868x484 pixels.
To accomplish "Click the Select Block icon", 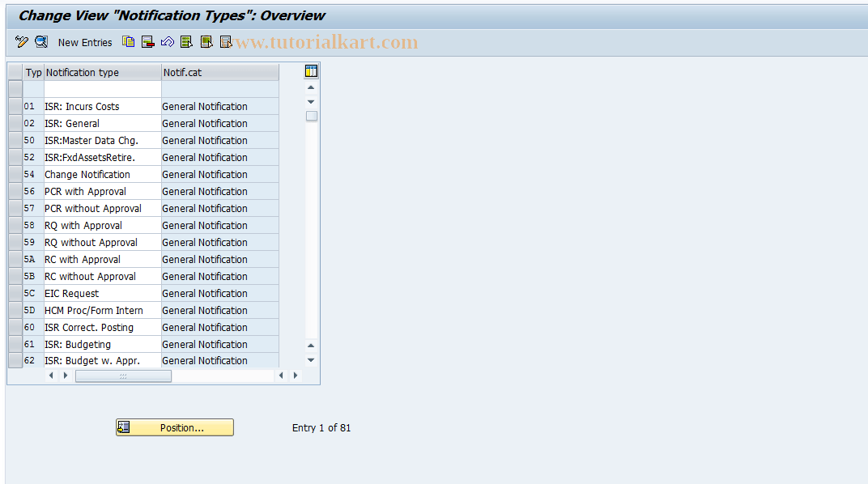I will coord(206,42).
